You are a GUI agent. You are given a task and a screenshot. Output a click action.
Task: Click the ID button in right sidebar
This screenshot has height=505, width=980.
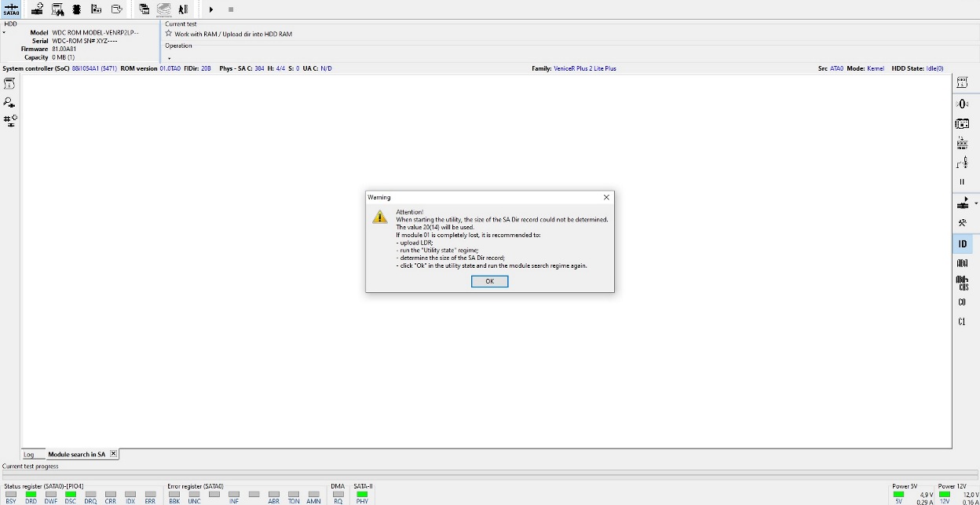[962, 244]
